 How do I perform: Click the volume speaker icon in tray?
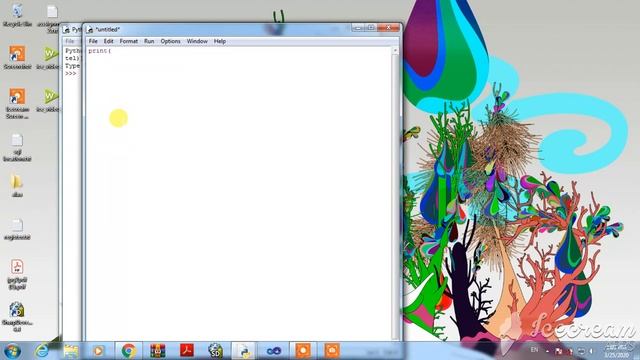pyautogui.click(x=591, y=351)
